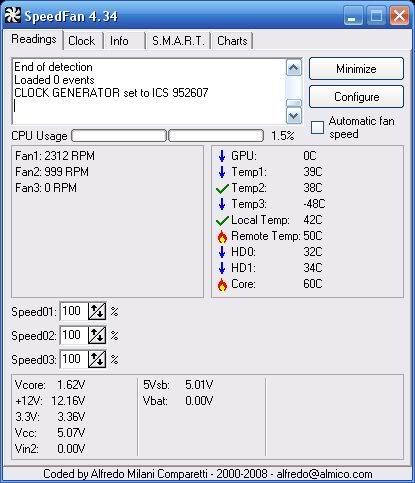
Task: Adjust the Speed01 up/down spinner
Action: tap(97, 311)
